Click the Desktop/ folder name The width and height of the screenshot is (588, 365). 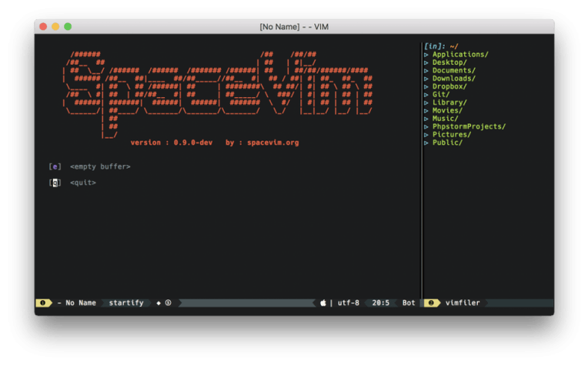449,62
